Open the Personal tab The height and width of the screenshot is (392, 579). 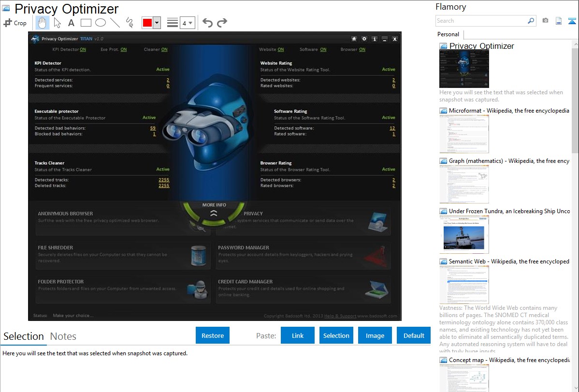point(448,34)
